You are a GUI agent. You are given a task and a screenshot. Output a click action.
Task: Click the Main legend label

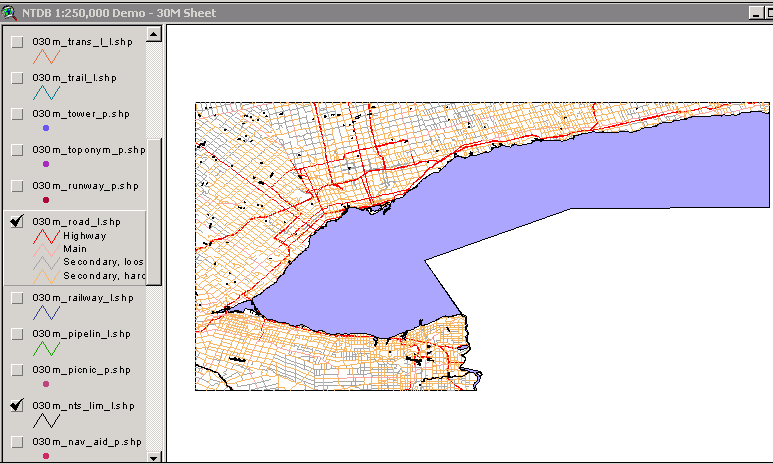pyautogui.click(x=75, y=249)
